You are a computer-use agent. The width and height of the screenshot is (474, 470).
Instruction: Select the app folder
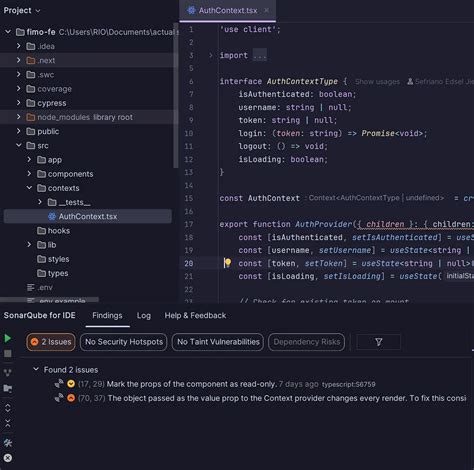(x=55, y=160)
